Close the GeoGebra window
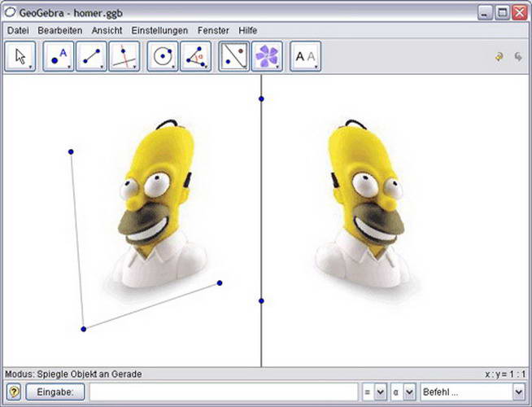This screenshot has height=407, width=532. [x=520, y=13]
